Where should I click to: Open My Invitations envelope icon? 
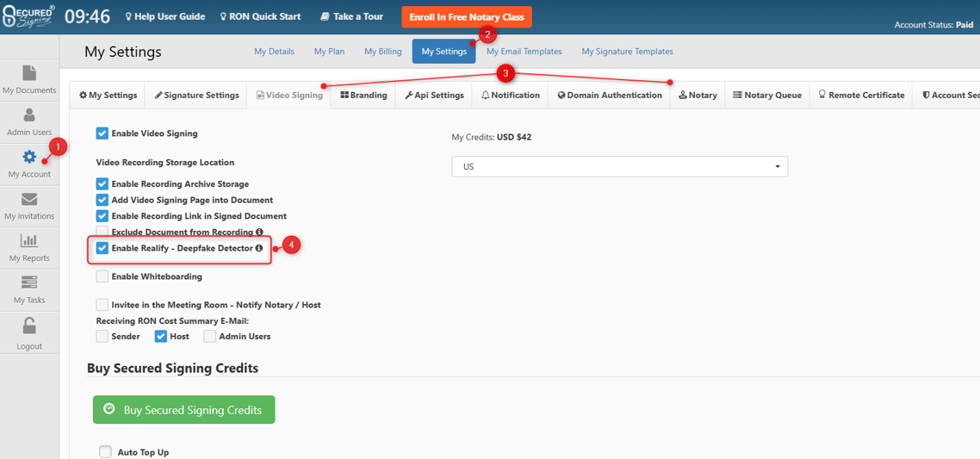point(29,200)
